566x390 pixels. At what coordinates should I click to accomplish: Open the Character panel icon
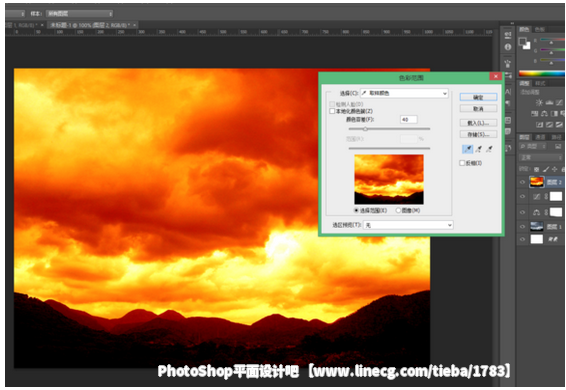(x=508, y=92)
